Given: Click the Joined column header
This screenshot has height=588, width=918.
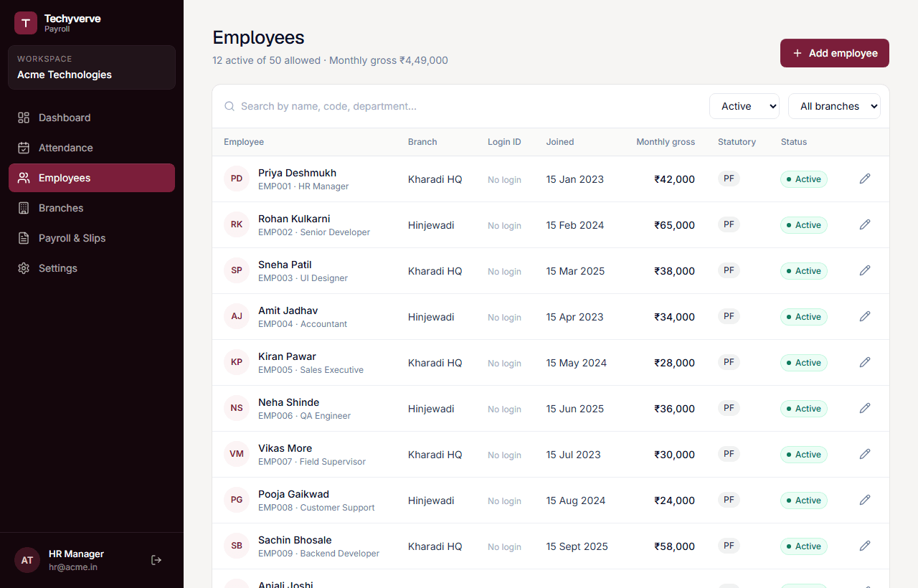Looking at the screenshot, I should pos(560,142).
